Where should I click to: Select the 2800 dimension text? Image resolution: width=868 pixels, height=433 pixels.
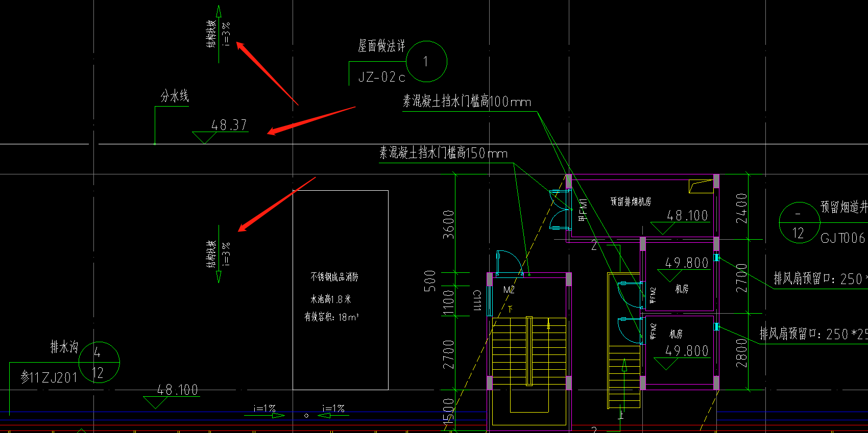tap(741, 353)
